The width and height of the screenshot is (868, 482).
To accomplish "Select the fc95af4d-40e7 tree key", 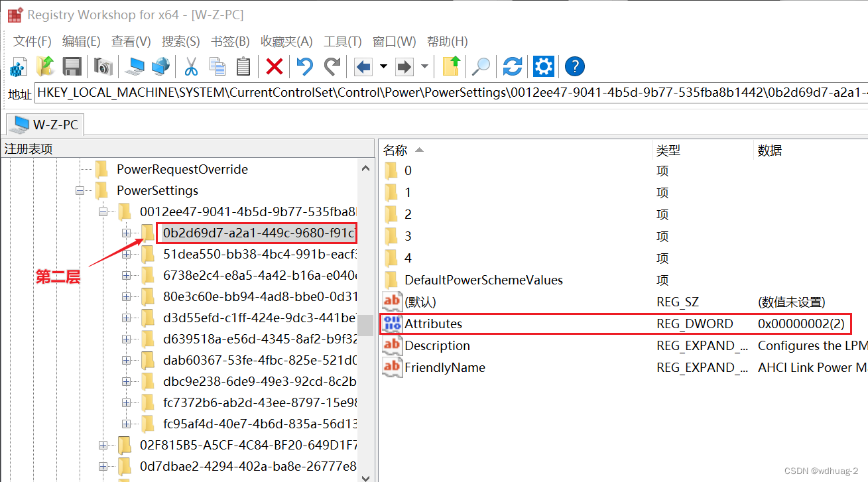I will point(260,424).
